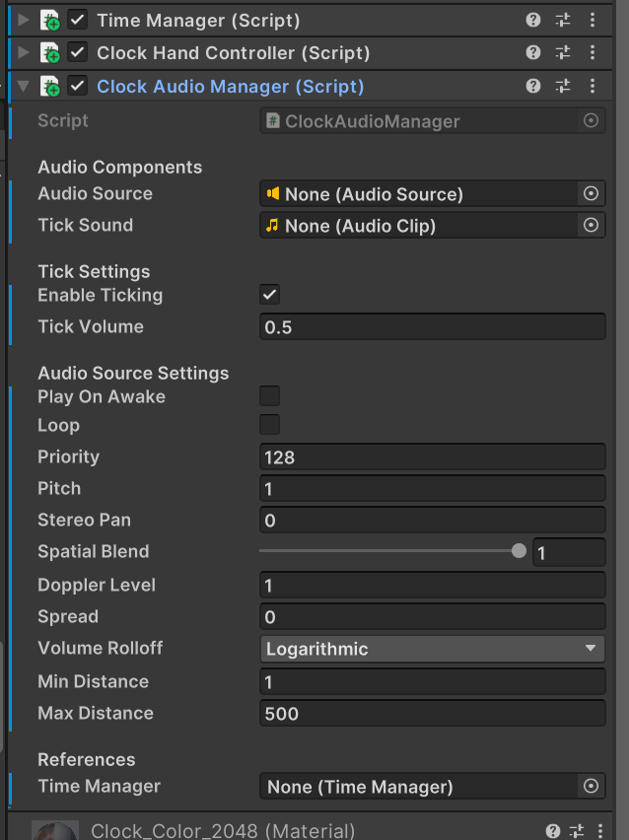Select the Clock Audio Manager (Script) header

[x=231, y=86]
